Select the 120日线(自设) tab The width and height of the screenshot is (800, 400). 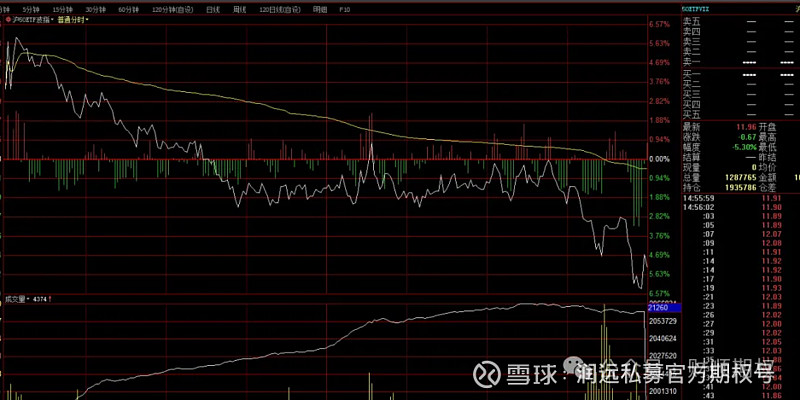[x=278, y=8]
